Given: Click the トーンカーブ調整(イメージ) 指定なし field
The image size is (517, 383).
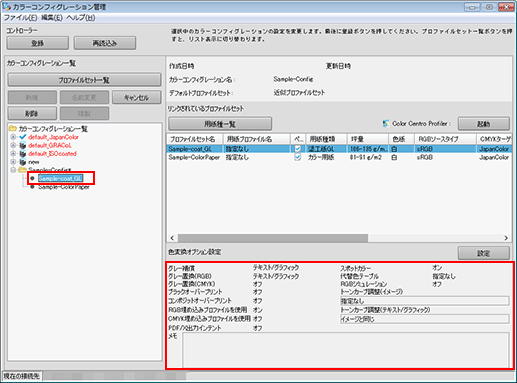Looking at the screenshot, I should tap(424, 301).
